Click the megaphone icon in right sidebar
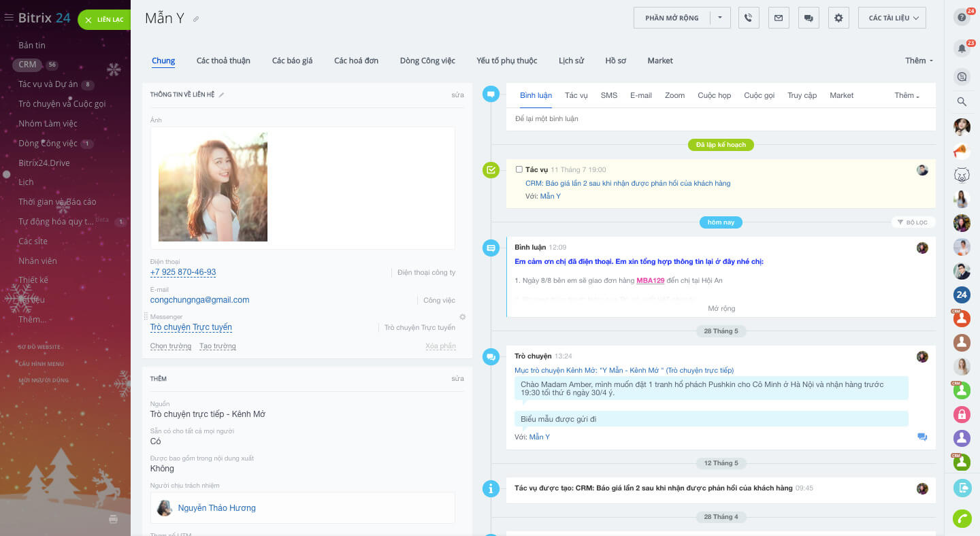Screen dimensions: 980x536 pos(962,150)
